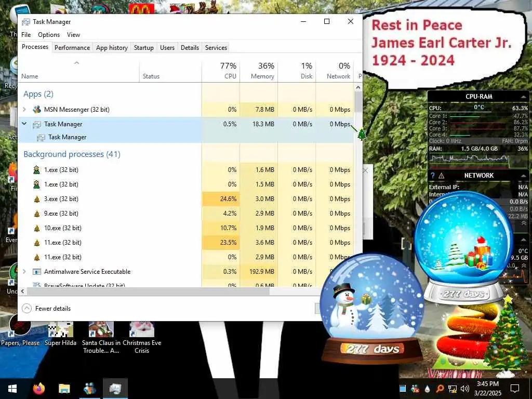Expand the MSN Messenger process group

pos(24,110)
